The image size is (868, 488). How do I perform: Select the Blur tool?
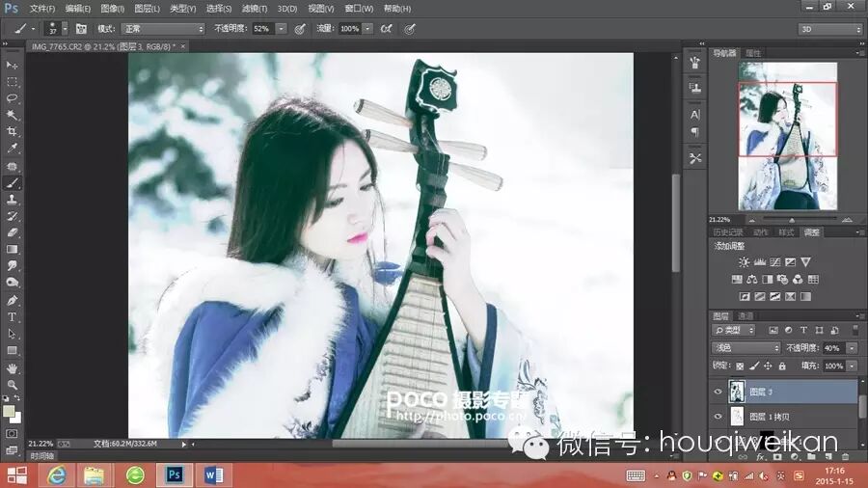[x=12, y=266]
